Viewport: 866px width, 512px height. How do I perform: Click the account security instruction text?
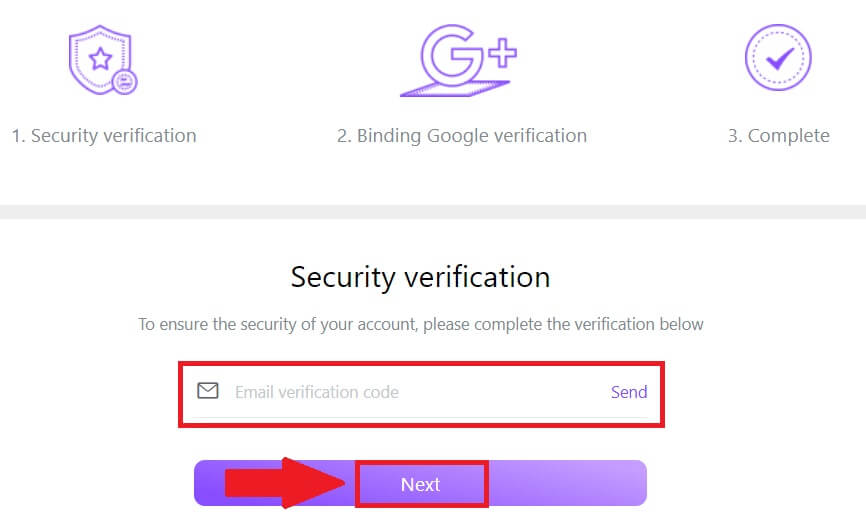coord(420,324)
